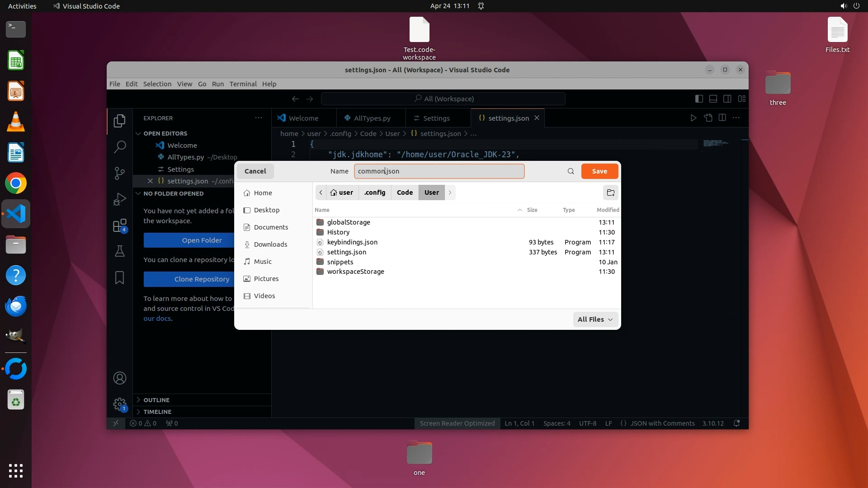
Task: Open the Testing flask icon
Action: 119,251
